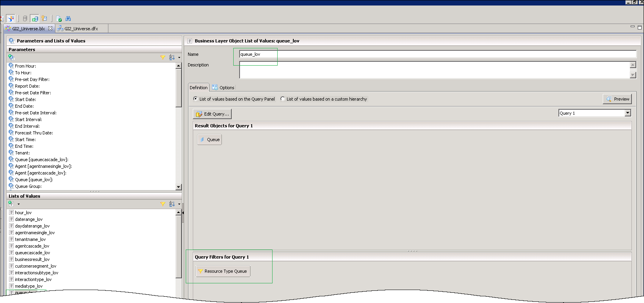
Task: Click the key security toolbar icon
Action: click(44, 18)
